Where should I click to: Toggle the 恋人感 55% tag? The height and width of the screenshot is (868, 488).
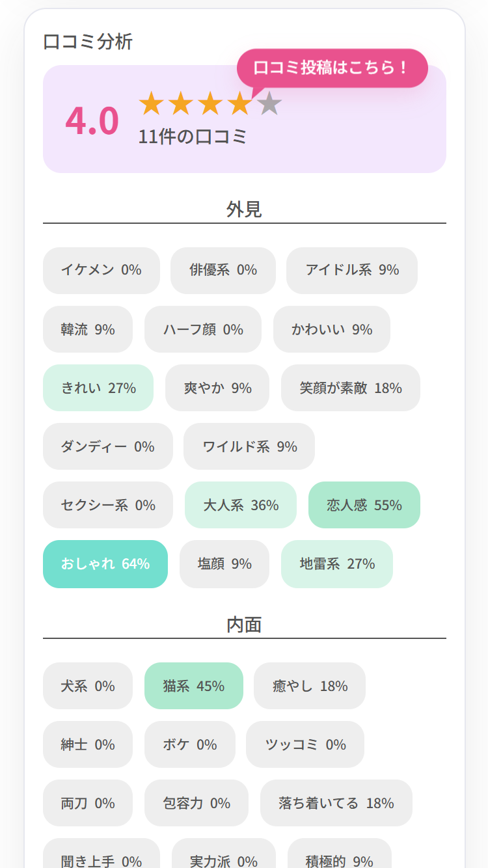pos(364,505)
